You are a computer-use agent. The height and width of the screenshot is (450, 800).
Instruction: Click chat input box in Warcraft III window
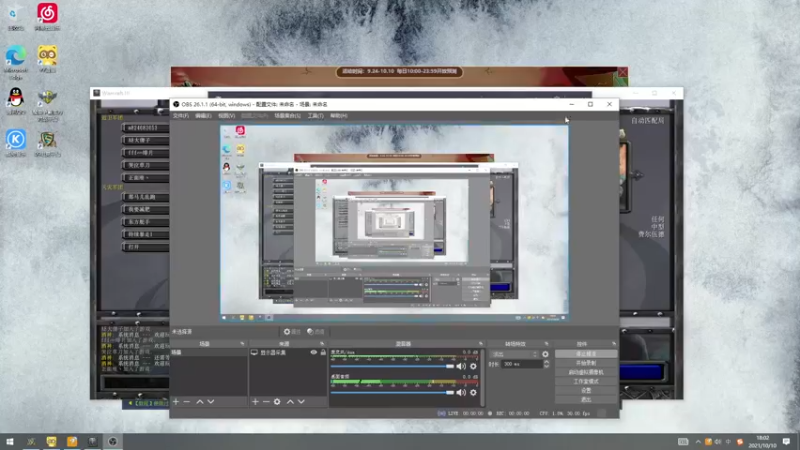tap(135, 383)
